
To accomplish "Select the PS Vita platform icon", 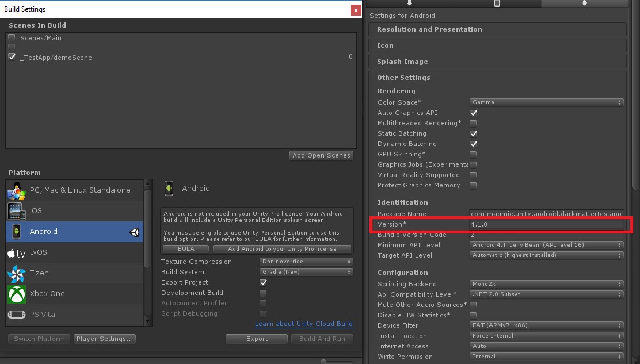I will 17,315.
